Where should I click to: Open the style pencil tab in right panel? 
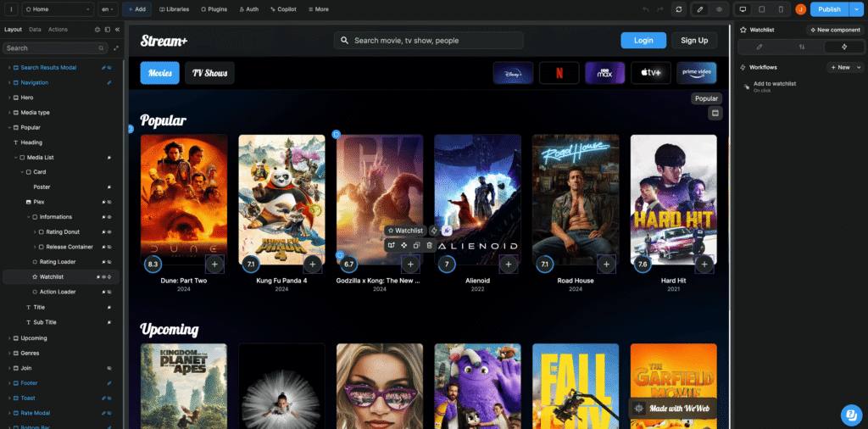click(x=759, y=47)
